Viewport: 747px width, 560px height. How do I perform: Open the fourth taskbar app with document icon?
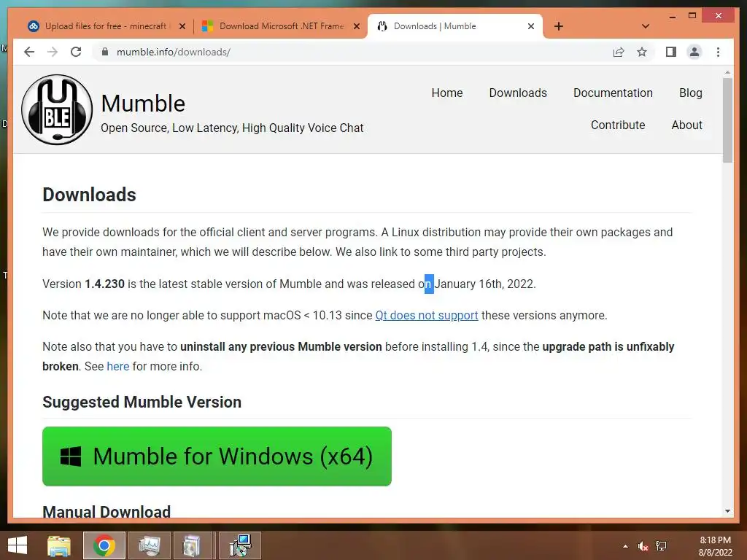192,545
